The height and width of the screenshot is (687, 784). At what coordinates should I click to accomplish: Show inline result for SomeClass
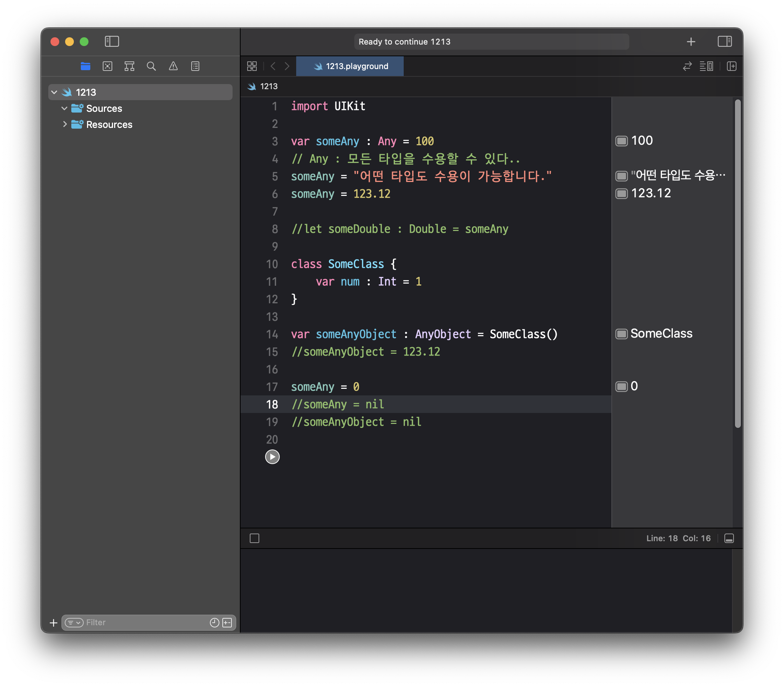[x=621, y=334]
